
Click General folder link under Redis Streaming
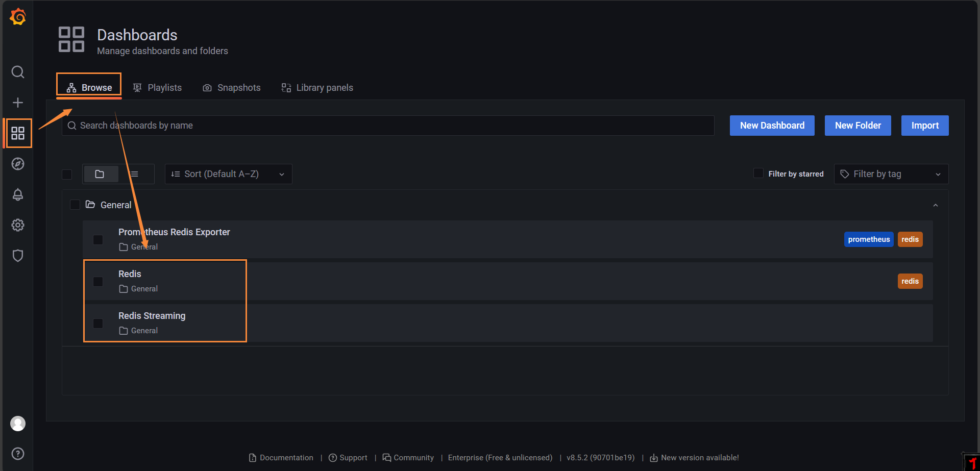(139, 331)
